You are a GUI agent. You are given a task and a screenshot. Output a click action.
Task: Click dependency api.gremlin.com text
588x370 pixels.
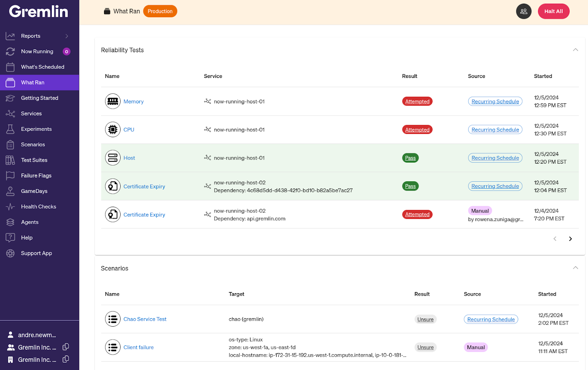pyautogui.click(x=250, y=219)
